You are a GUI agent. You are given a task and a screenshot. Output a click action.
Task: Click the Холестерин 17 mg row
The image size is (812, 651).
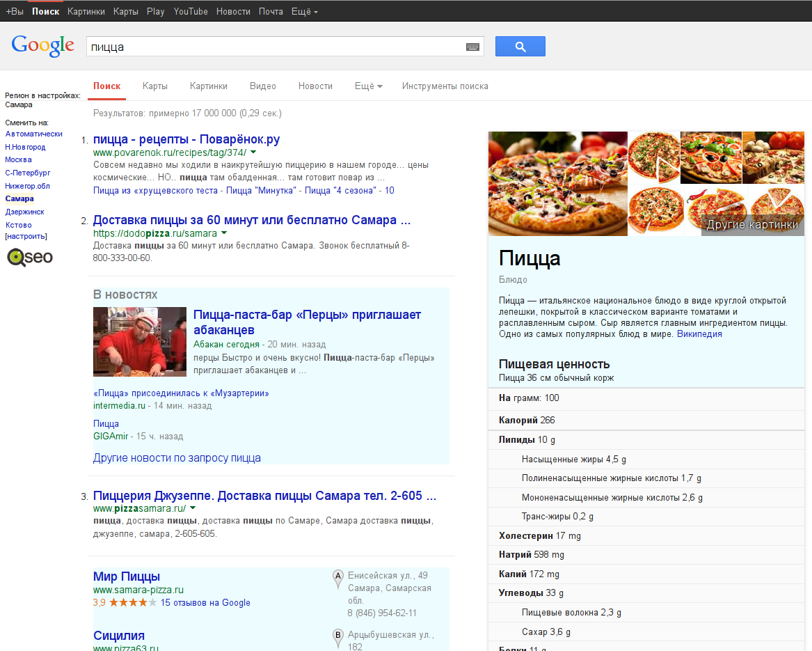[x=646, y=535]
